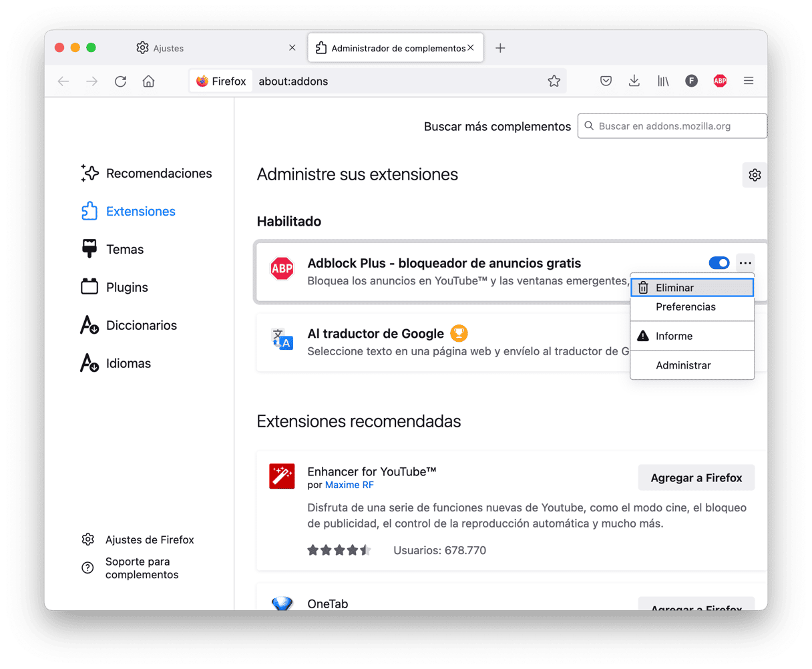
Task: Click the Enhancer for YouTube title
Action: [x=372, y=471]
